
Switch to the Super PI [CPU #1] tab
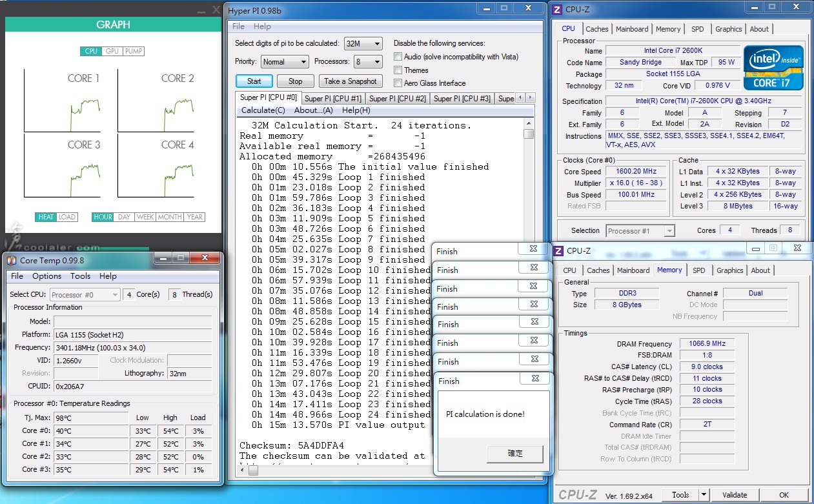[x=332, y=99]
